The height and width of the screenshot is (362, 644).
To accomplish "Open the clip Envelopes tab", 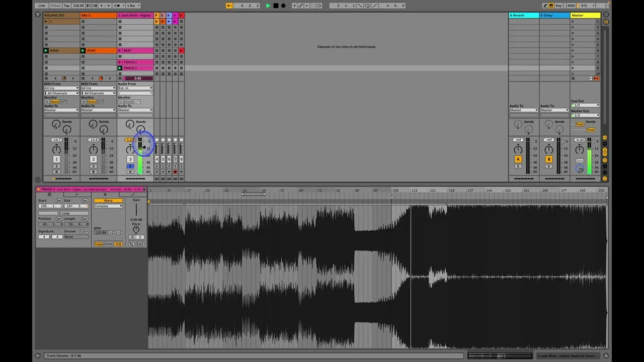I will 133,195.
